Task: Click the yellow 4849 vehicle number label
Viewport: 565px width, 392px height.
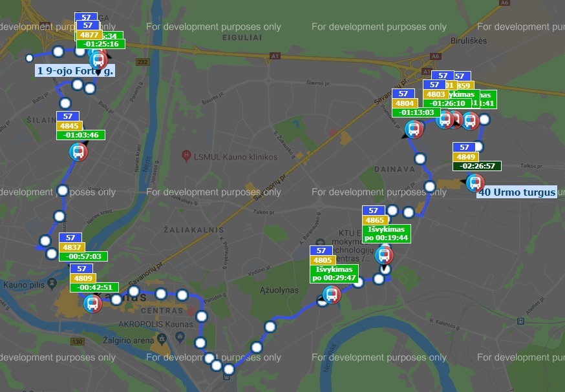Action: tap(465, 157)
